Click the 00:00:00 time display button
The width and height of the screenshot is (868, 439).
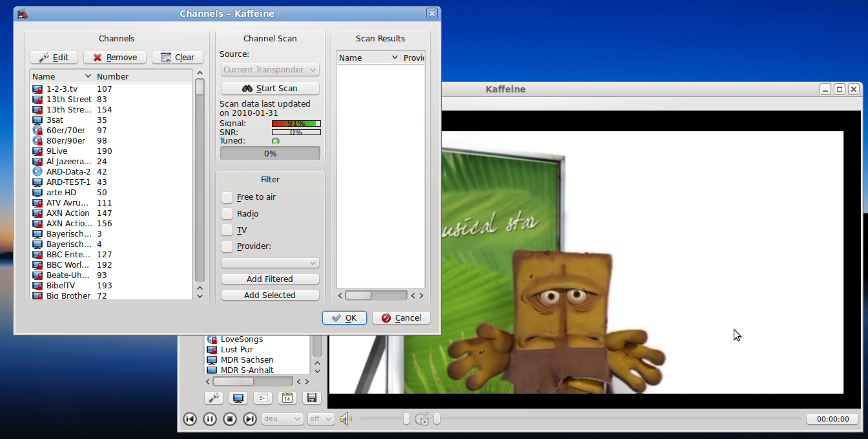832,419
